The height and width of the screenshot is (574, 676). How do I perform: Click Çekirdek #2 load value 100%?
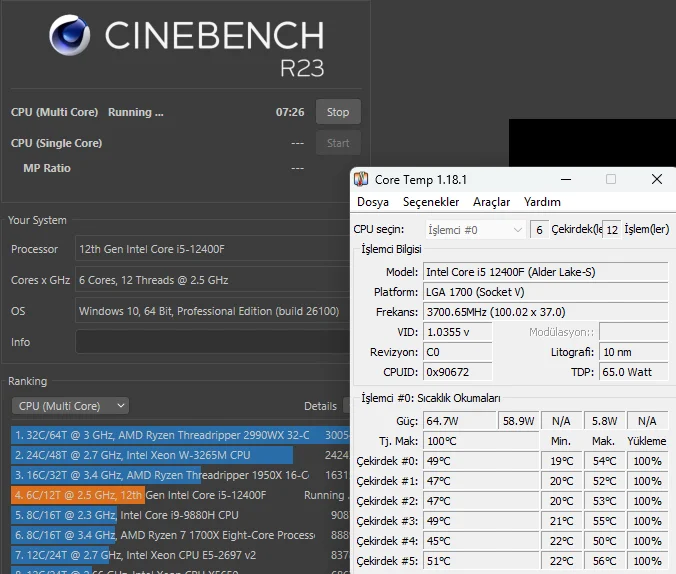648,501
